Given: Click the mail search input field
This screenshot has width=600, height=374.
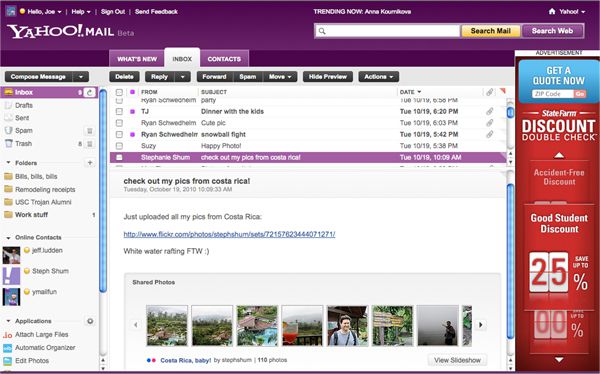Looking at the screenshot, I should [x=387, y=31].
